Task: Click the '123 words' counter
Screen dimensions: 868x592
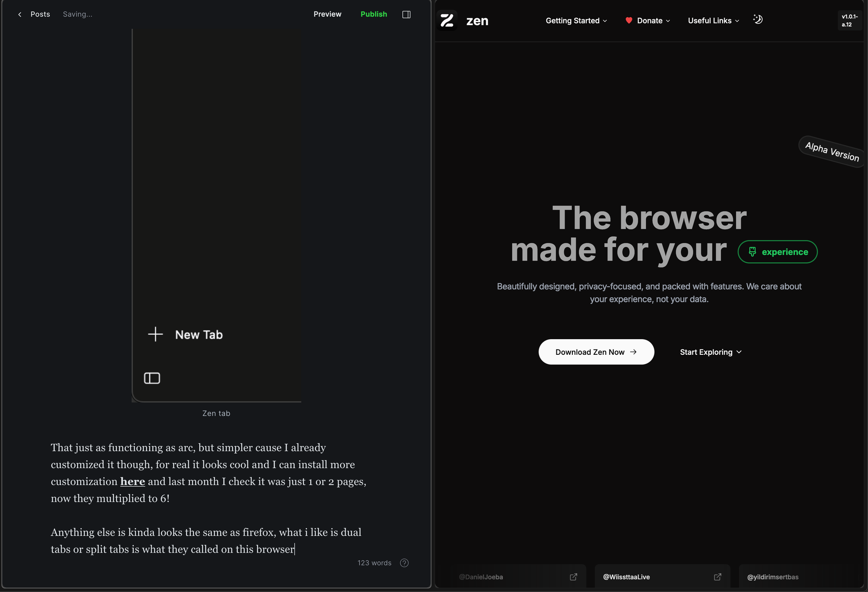Action: [x=374, y=563]
